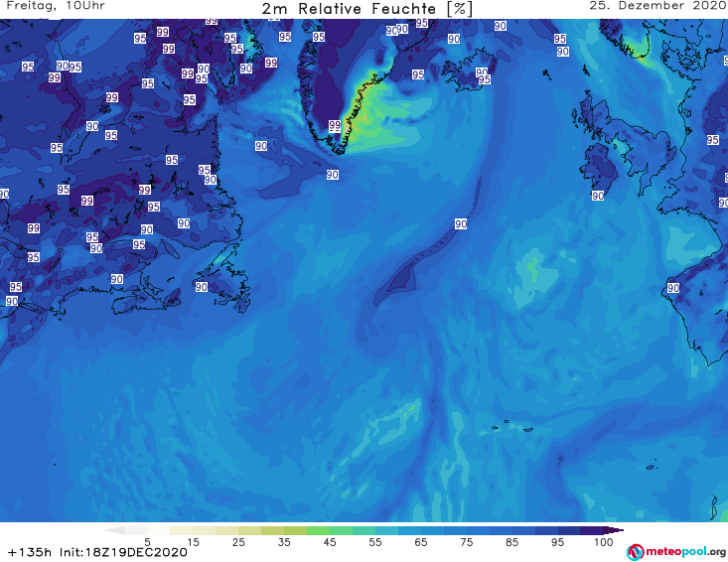Click the legend tick label "15"
This screenshot has height=562, width=728.
(x=193, y=542)
